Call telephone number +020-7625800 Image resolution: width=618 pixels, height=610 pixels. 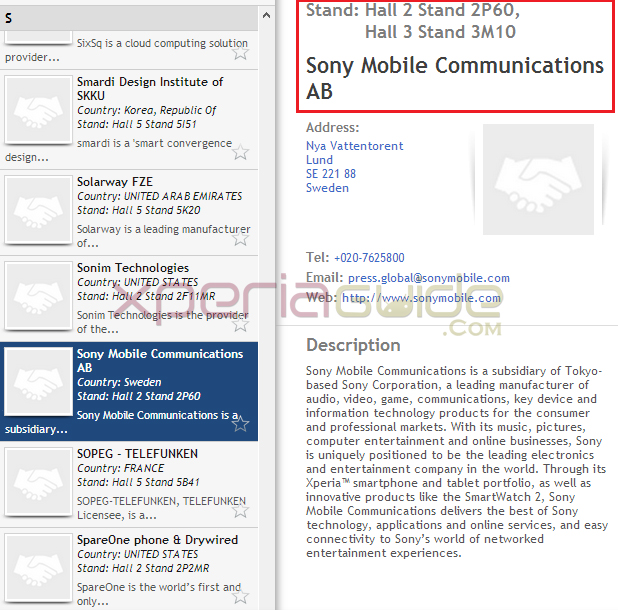click(x=369, y=258)
